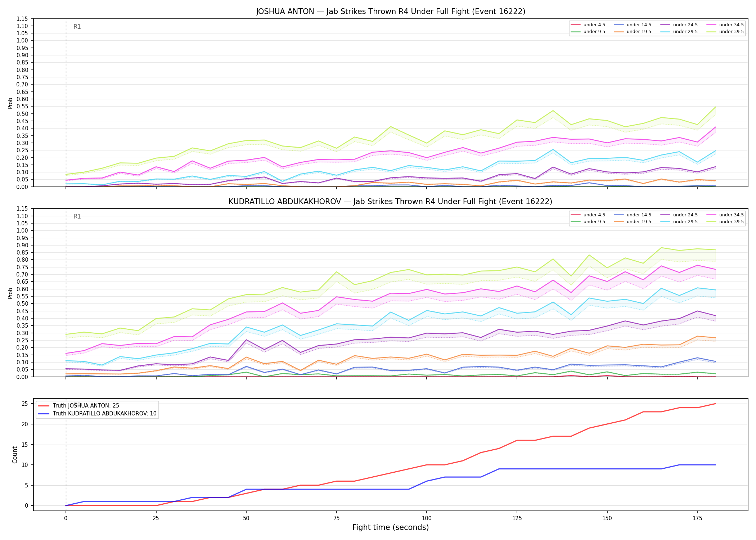Click the R1 marker in Kudratillo chart
The image size is (756, 540).
(77, 216)
